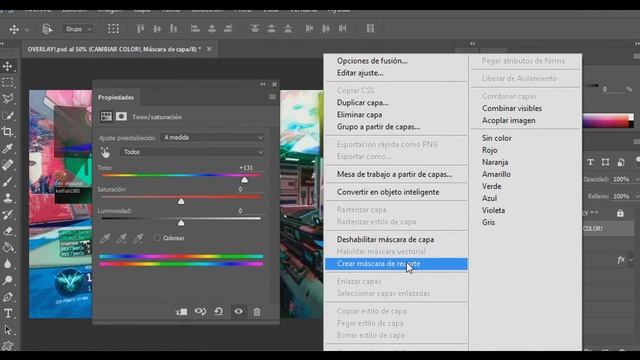Viewport: 640px width, 360px height.
Task: Collapse the Propiedades panel with double arrows
Action: pyautogui.click(x=263, y=84)
